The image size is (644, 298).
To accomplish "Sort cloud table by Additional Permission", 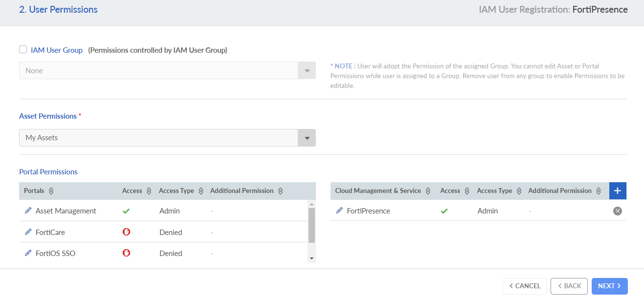I will coord(599,191).
